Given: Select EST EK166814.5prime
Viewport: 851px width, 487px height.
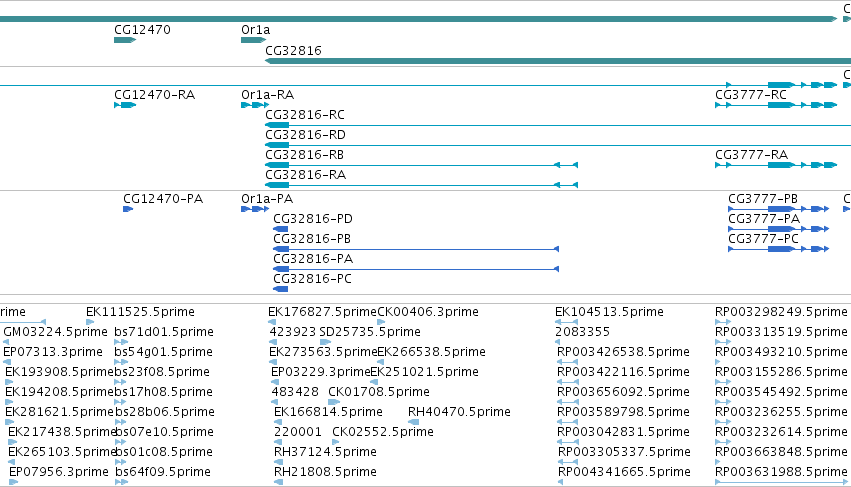Looking at the screenshot, I should [x=328, y=412].
